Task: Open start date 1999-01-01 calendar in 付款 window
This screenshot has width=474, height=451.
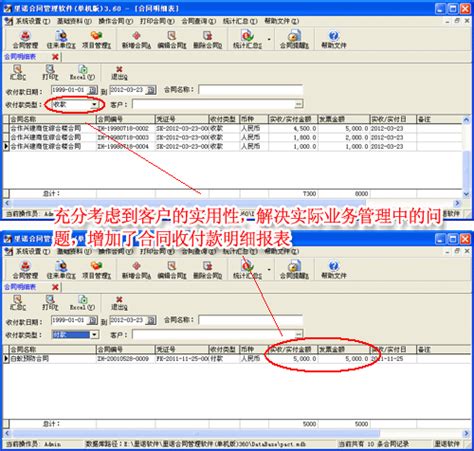Action: (x=93, y=320)
